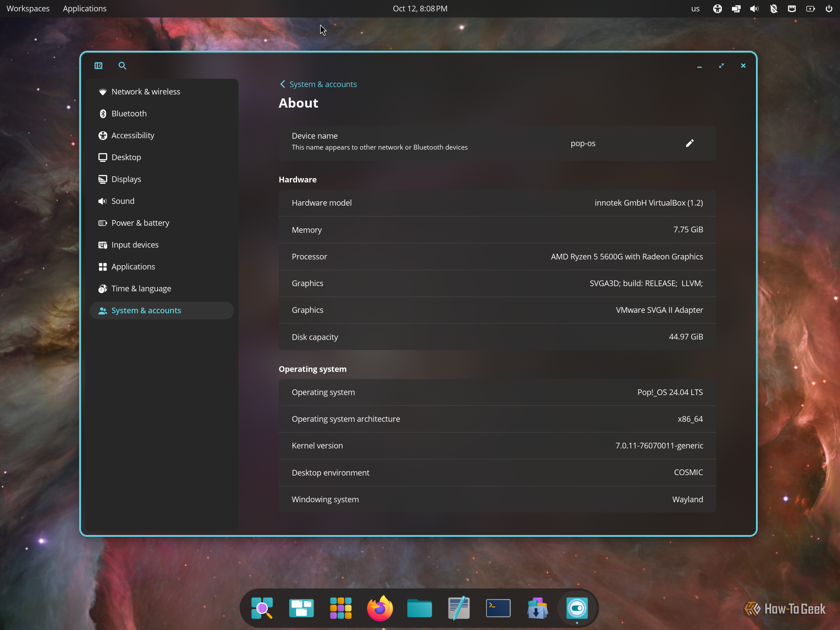Open Desktop settings page
The image size is (840, 630).
(162, 157)
